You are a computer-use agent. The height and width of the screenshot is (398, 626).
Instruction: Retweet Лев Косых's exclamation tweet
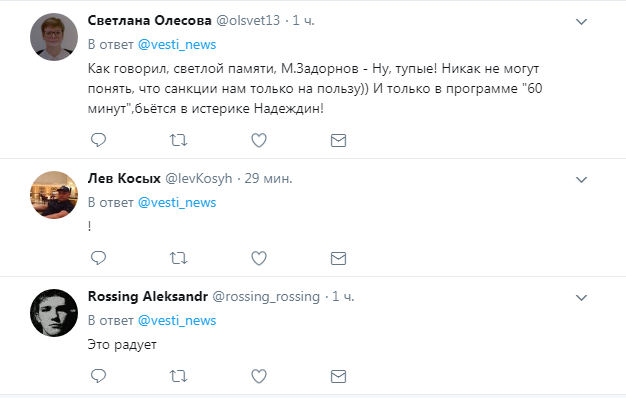178,258
